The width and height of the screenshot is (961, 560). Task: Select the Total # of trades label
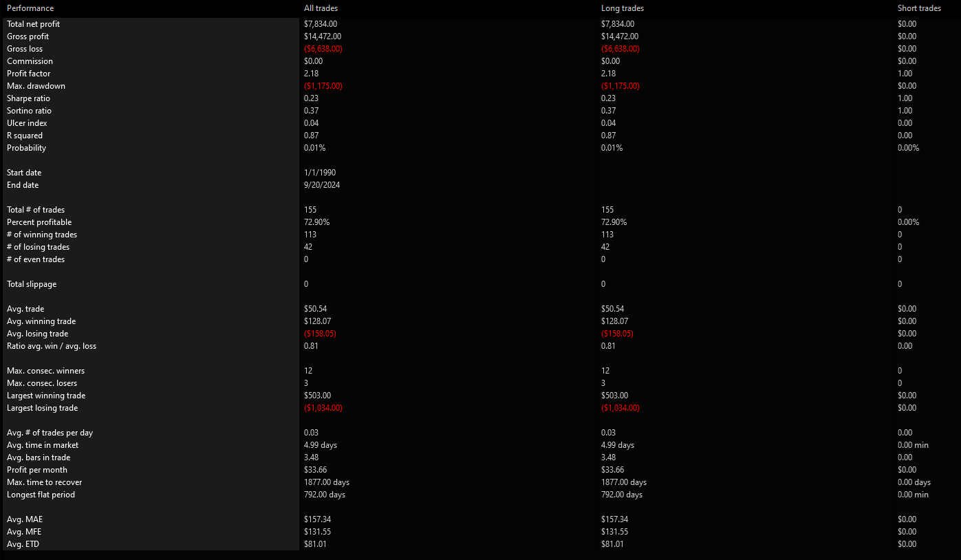click(36, 210)
